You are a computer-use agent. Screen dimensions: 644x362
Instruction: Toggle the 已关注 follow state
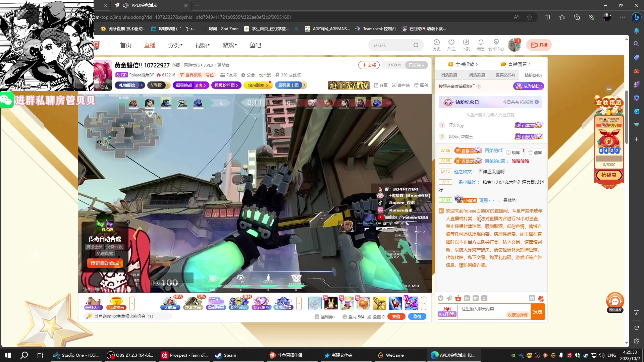tap(416, 65)
